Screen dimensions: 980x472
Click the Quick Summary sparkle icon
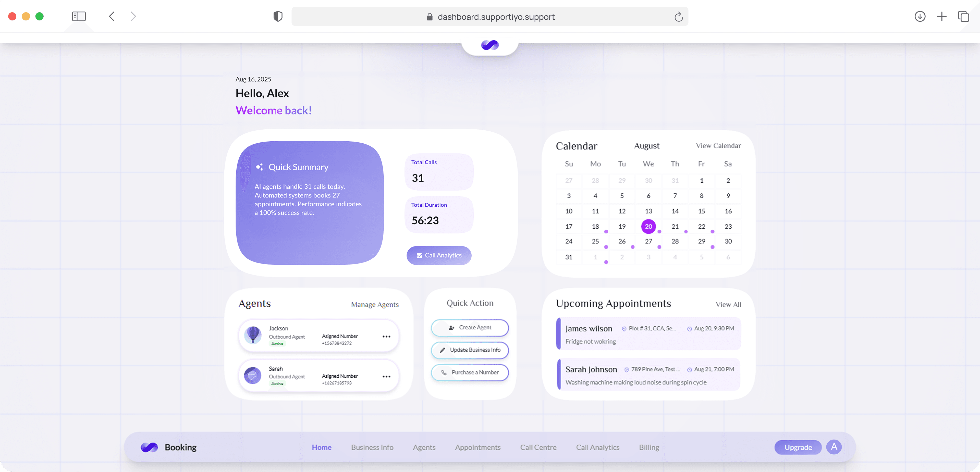(259, 167)
